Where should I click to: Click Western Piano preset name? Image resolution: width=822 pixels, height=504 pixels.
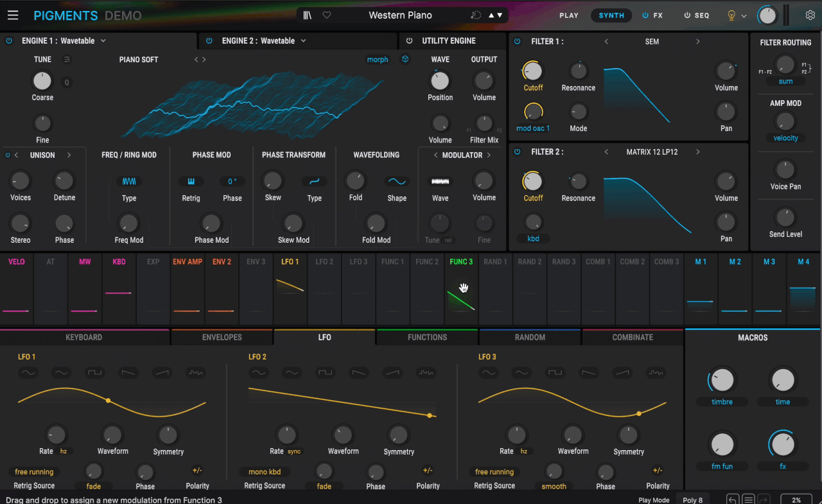(x=400, y=15)
